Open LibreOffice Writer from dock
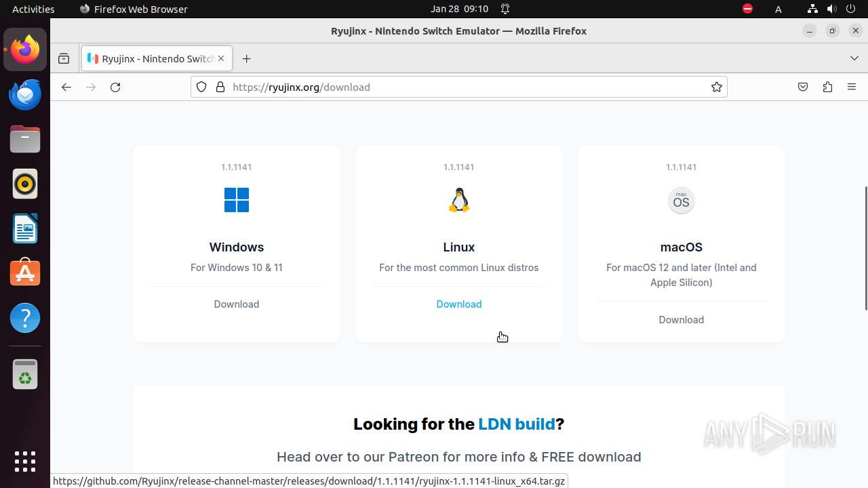This screenshot has height=488, width=868. point(25,228)
